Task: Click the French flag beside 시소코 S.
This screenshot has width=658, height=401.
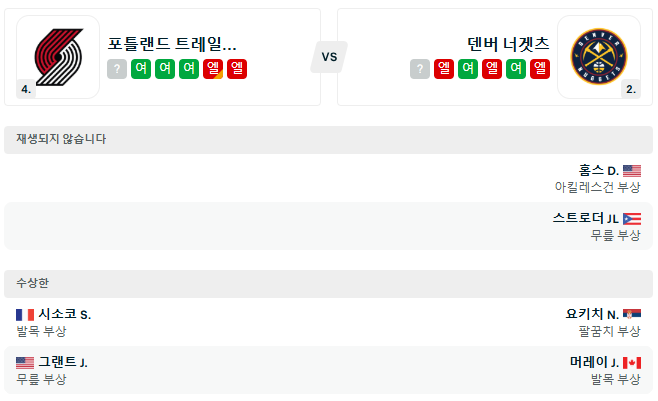Action: click(25, 314)
